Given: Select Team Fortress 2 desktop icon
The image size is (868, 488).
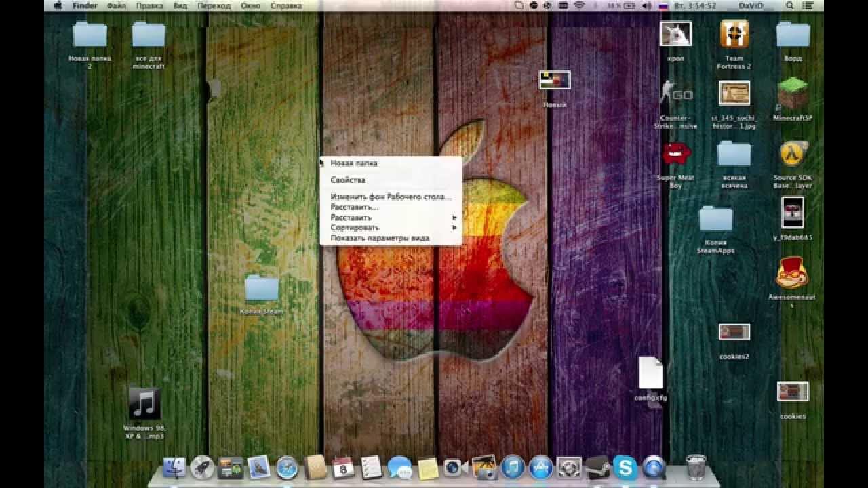Looking at the screenshot, I should click(x=734, y=35).
